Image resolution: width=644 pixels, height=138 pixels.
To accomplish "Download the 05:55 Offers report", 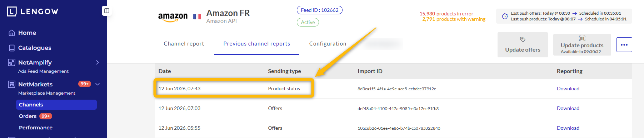I will pos(568,128).
